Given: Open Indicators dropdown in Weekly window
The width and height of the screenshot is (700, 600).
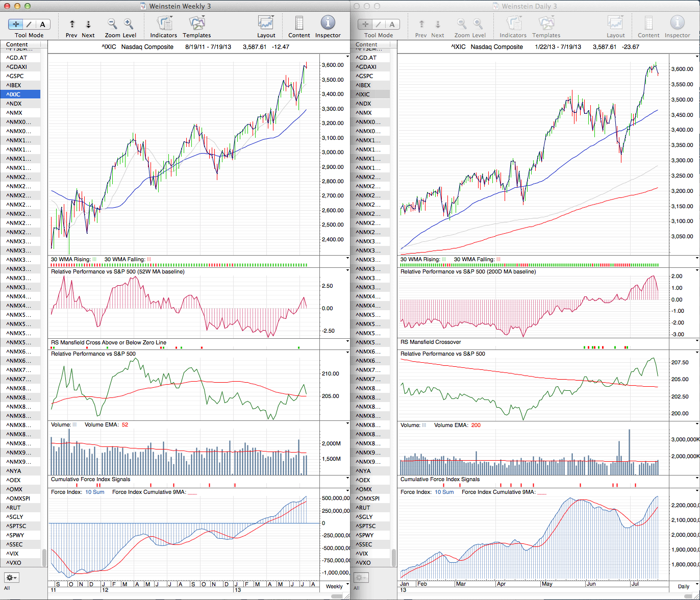Looking at the screenshot, I should click(164, 23).
